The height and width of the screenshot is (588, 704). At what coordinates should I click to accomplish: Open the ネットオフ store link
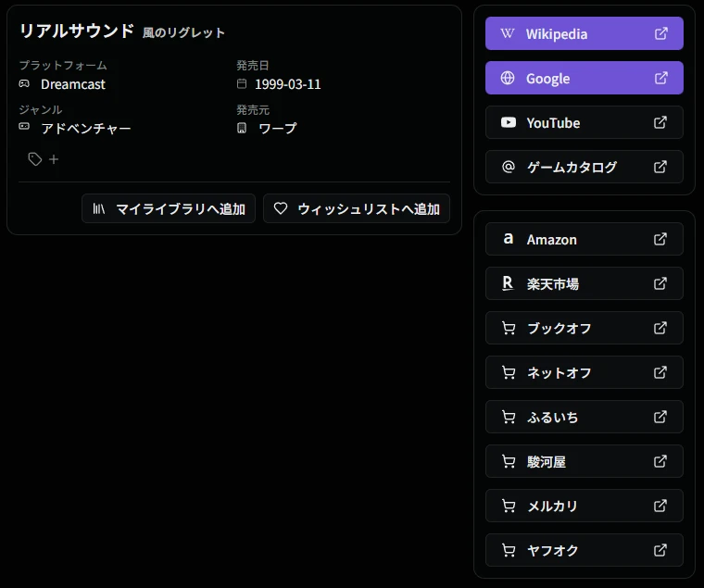585,372
